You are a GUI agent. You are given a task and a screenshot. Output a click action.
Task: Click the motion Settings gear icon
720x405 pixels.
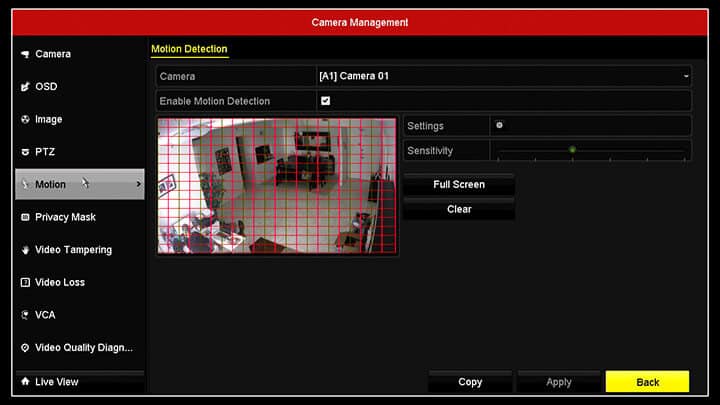click(x=499, y=126)
